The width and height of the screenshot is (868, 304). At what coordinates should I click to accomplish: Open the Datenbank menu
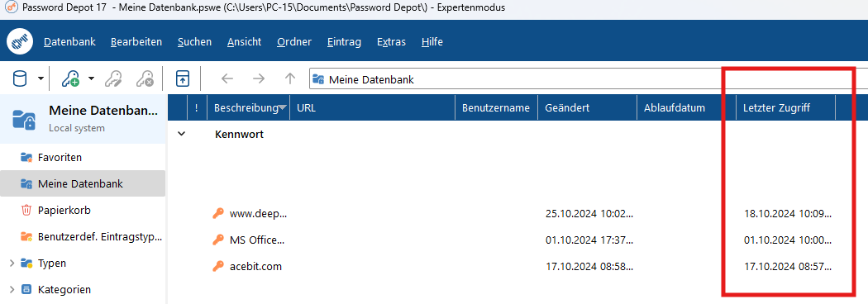[69, 42]
